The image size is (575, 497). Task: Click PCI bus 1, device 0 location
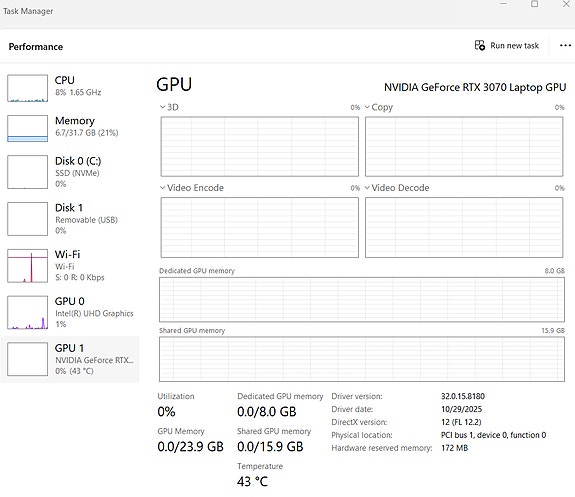[493, 435]
